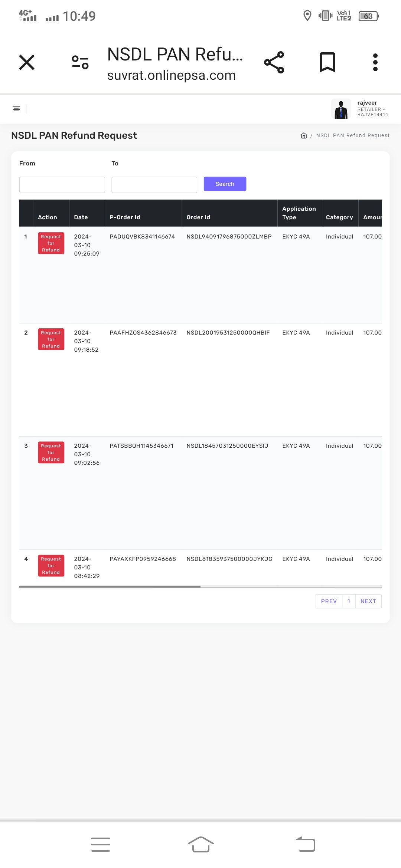401x868 pixels.
Task: Expand the RETAILER account dropdown
Action: (x=372, y=109)
